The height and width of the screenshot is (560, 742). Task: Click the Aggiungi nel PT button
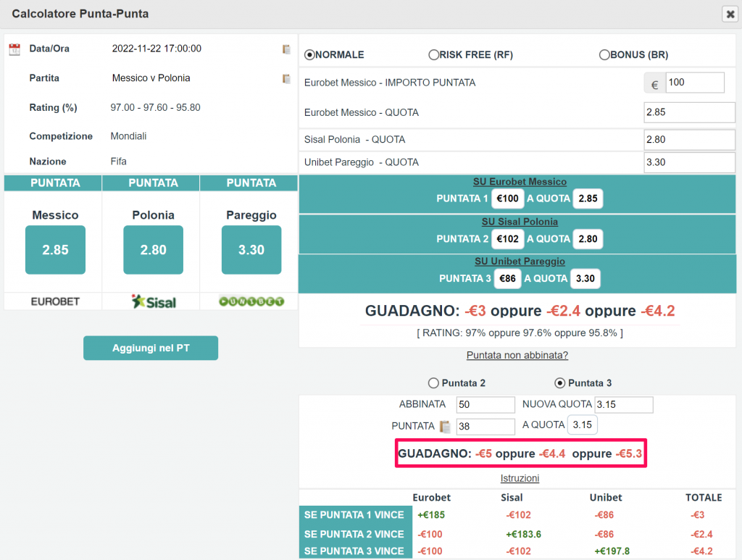151,348
